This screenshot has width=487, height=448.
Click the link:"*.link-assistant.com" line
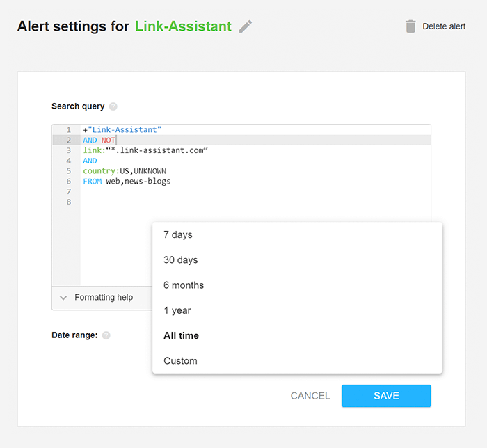(145, 150)
